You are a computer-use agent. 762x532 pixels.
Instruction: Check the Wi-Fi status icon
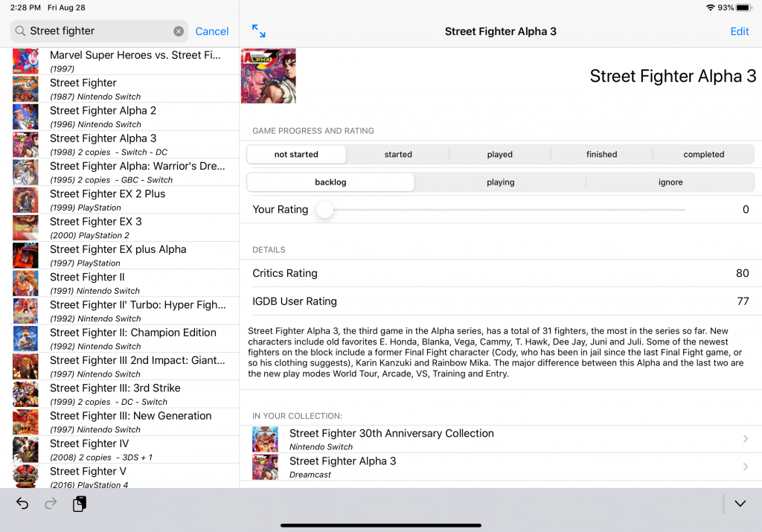[711, 7]
